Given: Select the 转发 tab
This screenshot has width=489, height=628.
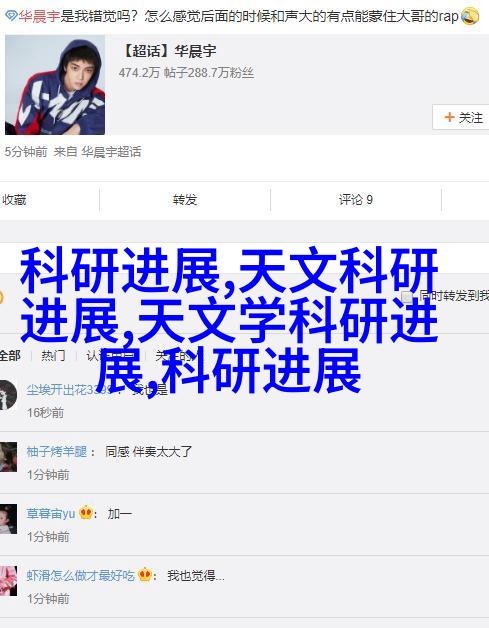Looking at the screenshot, I should tap(185, 199).
